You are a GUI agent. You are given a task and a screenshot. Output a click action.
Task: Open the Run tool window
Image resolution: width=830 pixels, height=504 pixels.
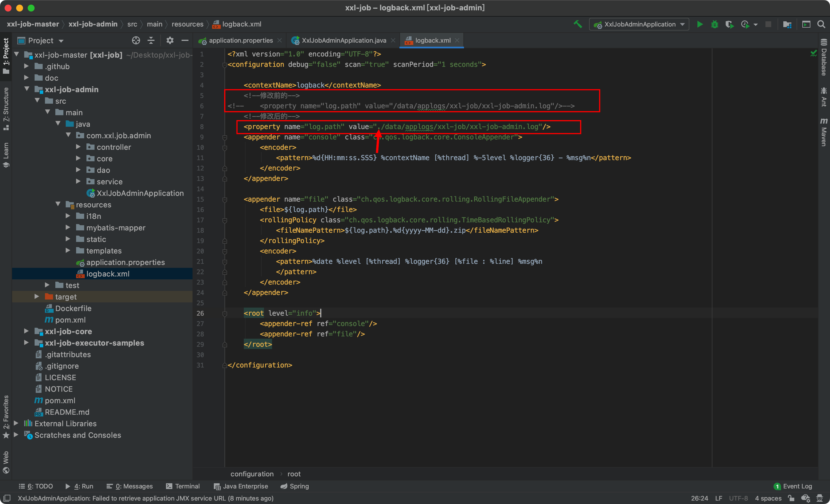pyautogui.click(x=80, y=486)
